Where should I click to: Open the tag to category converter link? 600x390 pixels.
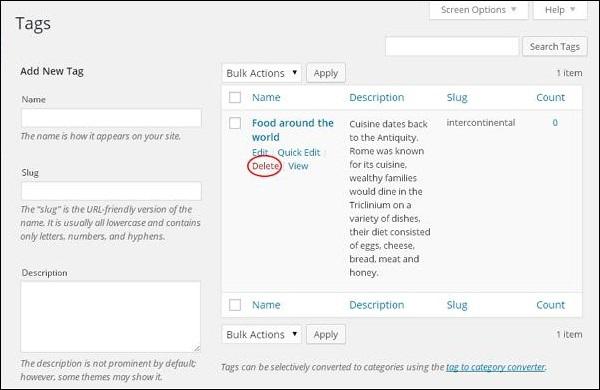coord(496,367)
